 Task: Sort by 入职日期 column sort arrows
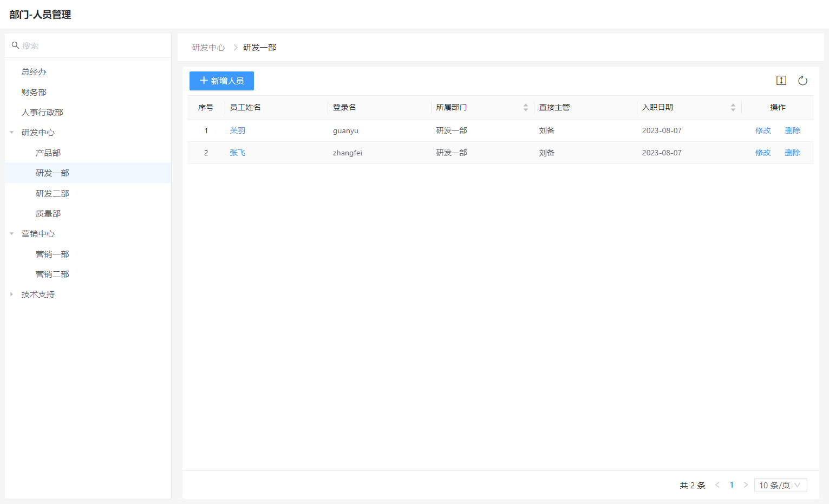pos(733,108)
